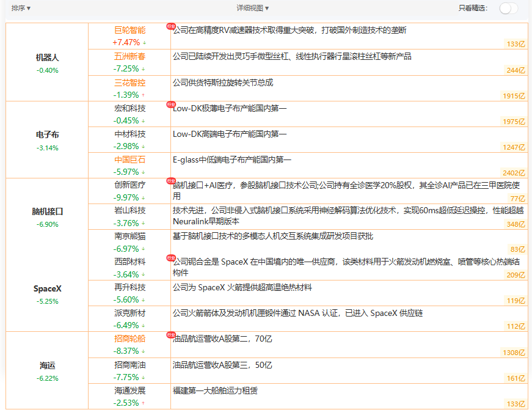
Task: Click the 2402亿 market cap value
Action: pyautogui.click(x=514, y=173)
